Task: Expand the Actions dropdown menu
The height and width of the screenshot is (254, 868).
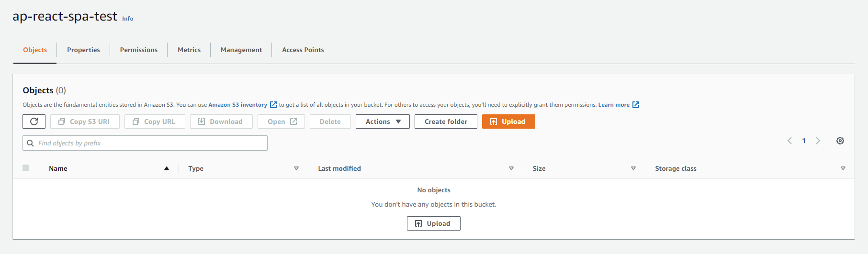Action: 383,121
